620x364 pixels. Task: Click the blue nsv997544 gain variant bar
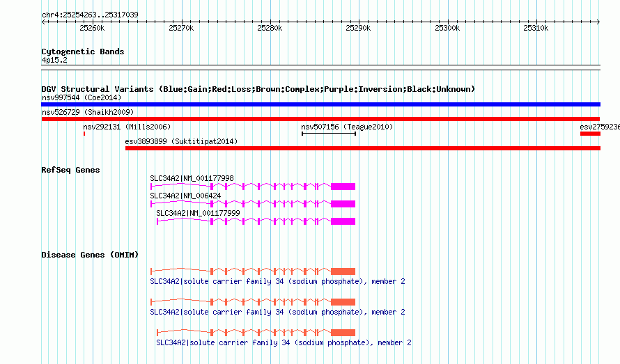(x=320, y=104)
